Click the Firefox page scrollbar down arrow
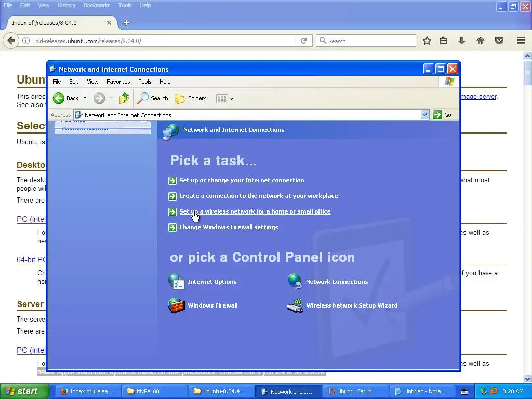532x399 pixels. click(x=528, y=379)
